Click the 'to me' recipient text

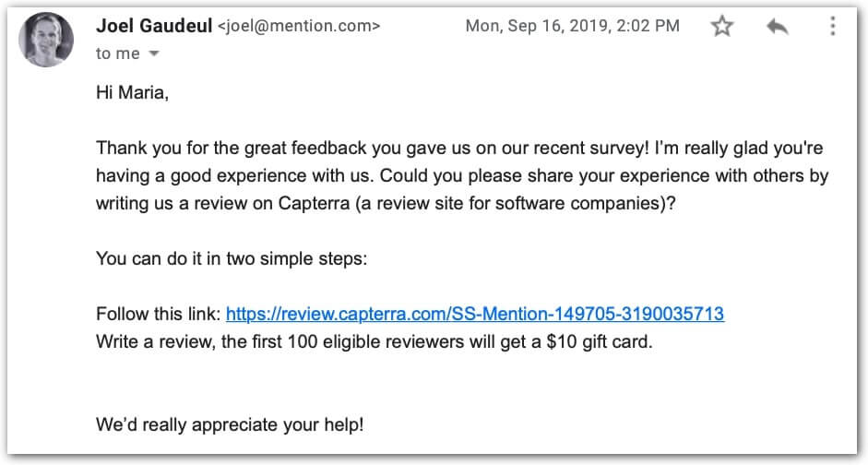pos(118,54)
